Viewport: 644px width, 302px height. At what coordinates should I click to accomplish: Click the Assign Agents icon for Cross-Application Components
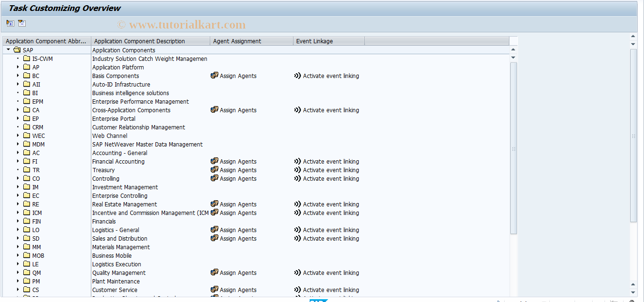click(x=215, y=110)
